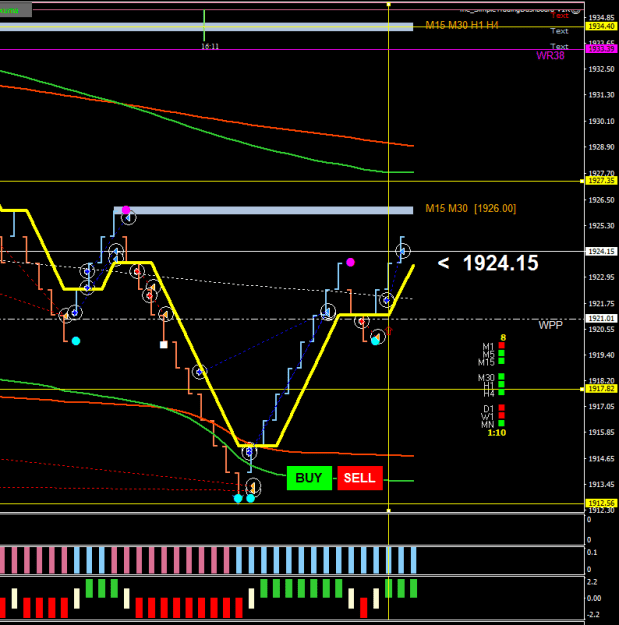Click the green label box in top-left corner
Image resolution: width=619 pixels, height=625 pixels.
[x=16, y=10]
